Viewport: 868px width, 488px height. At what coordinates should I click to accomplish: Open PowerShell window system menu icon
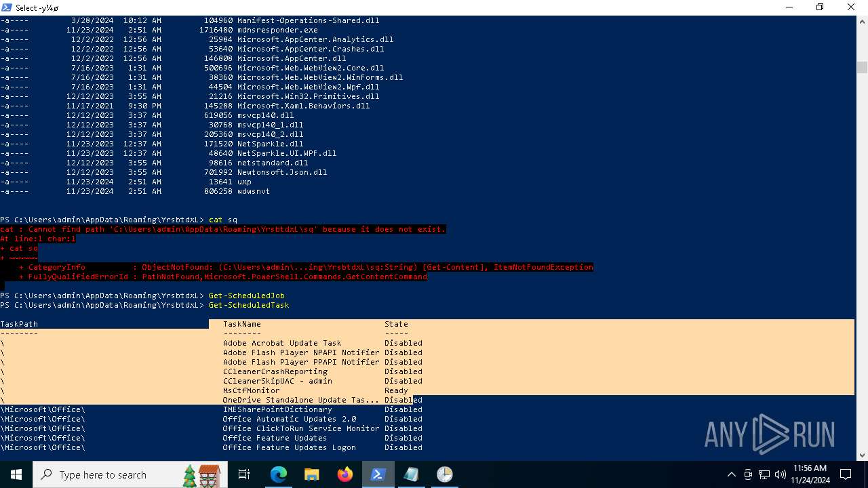point(7,7)
